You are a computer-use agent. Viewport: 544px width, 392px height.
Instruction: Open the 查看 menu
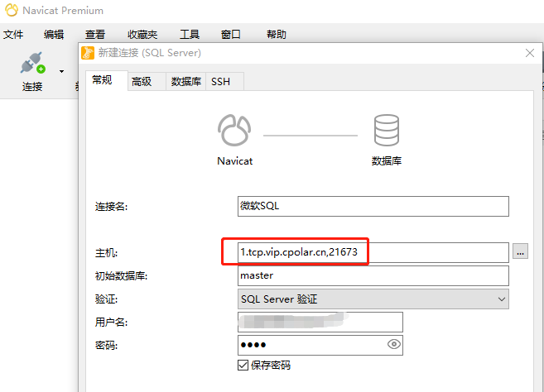(95, 34)
